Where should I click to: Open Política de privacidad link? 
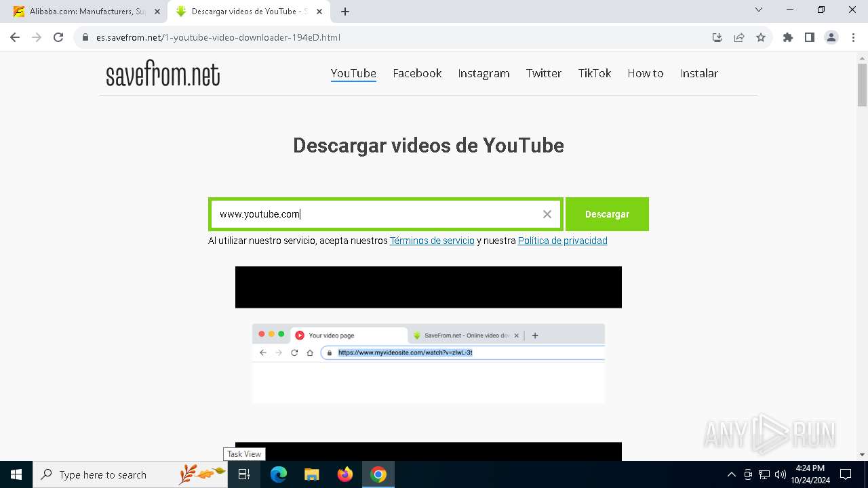(562, 241)
